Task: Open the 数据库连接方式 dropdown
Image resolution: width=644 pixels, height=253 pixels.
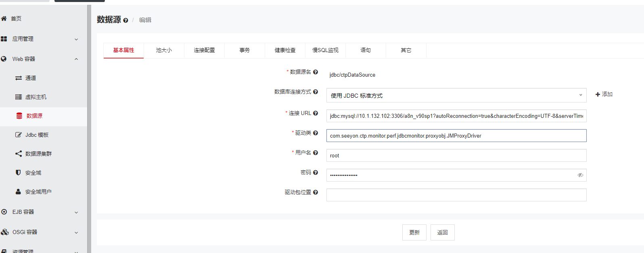Action: [456, 95]
